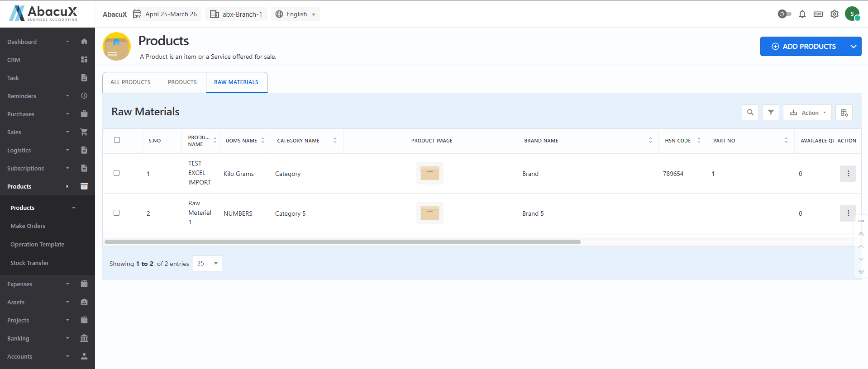
Task: Click product image thumbnail for Raw Meterial 1
Action: pos(429,213)
